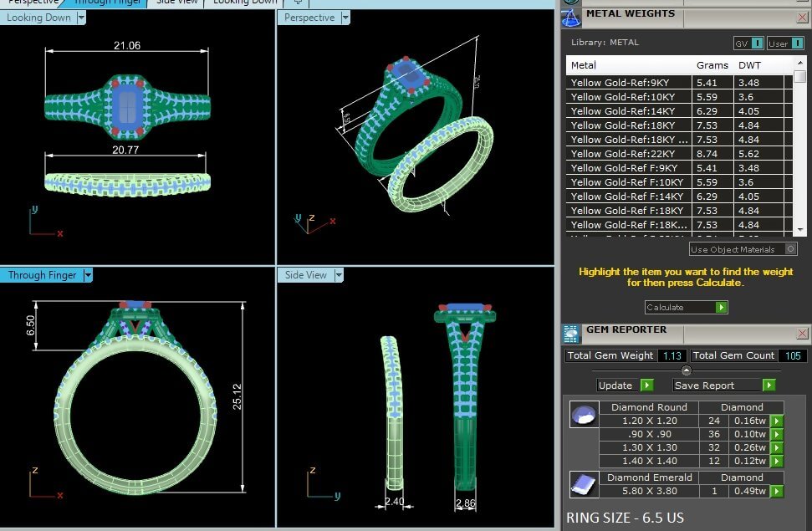The width and height of the screenshot is (812, 531).
Task: Add a new viewport tab with plus icon
Action: click(298, 3)
